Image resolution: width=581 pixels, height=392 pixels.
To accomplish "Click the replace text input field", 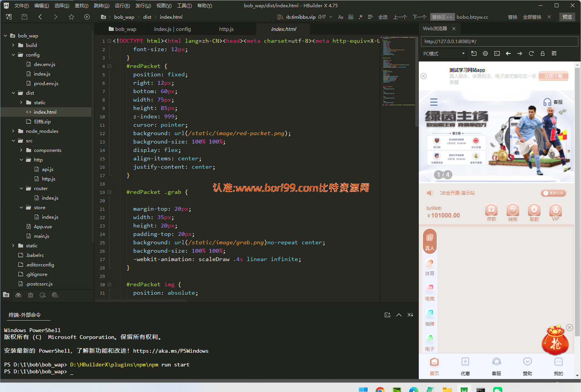I will tap(479, 17).
